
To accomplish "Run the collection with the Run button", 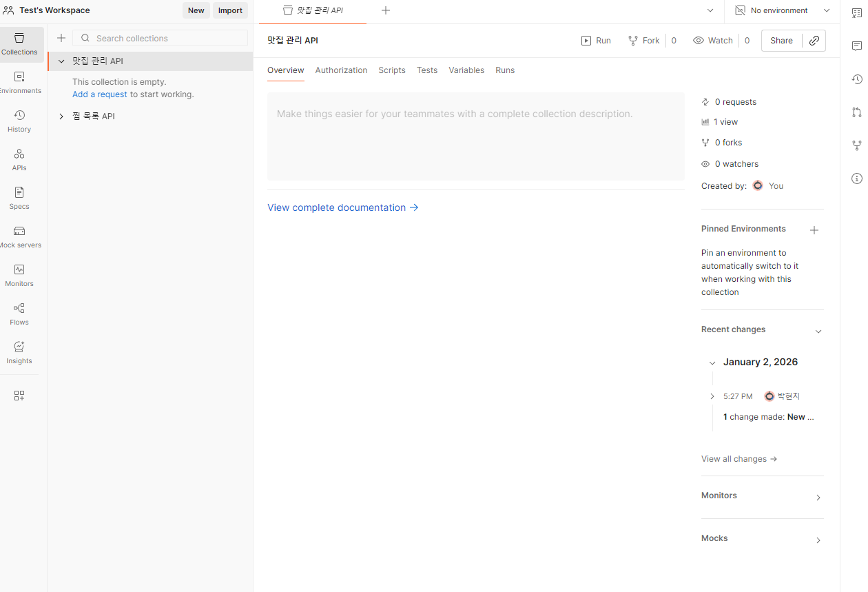I will [x=596, y=41].
